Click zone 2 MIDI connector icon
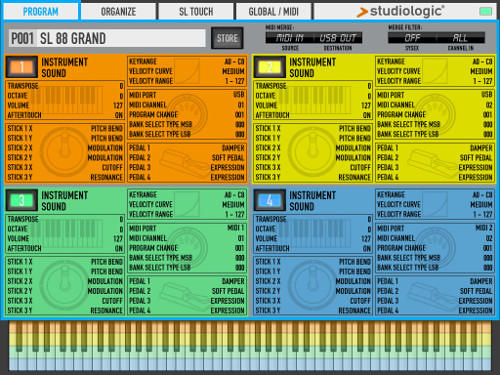Screen dimensions: 500x375 pyautogui.click(x=435, y=114)
